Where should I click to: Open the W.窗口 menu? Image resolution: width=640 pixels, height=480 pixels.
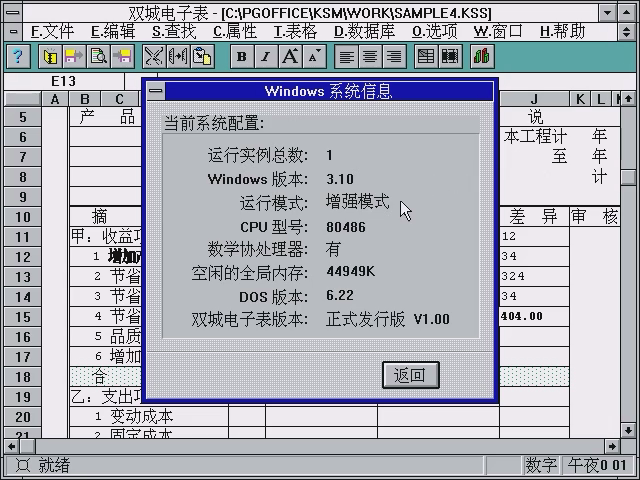click(x=498, y=31)
